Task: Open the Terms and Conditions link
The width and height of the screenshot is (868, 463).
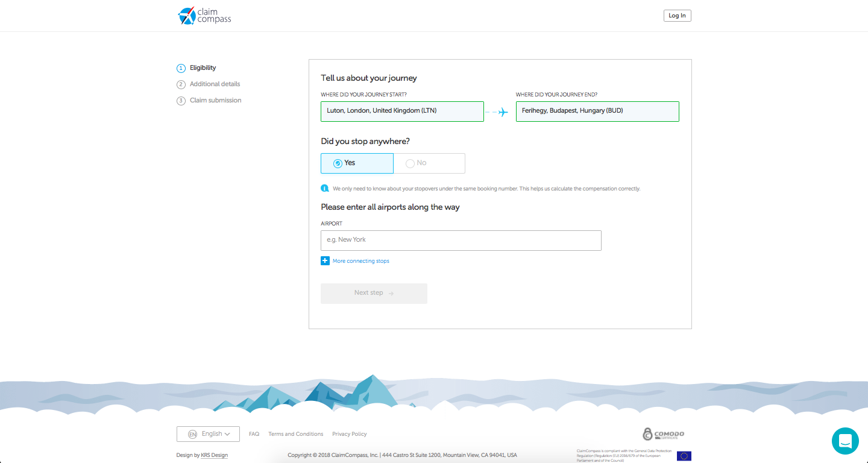Action: (x=295, y=434)
